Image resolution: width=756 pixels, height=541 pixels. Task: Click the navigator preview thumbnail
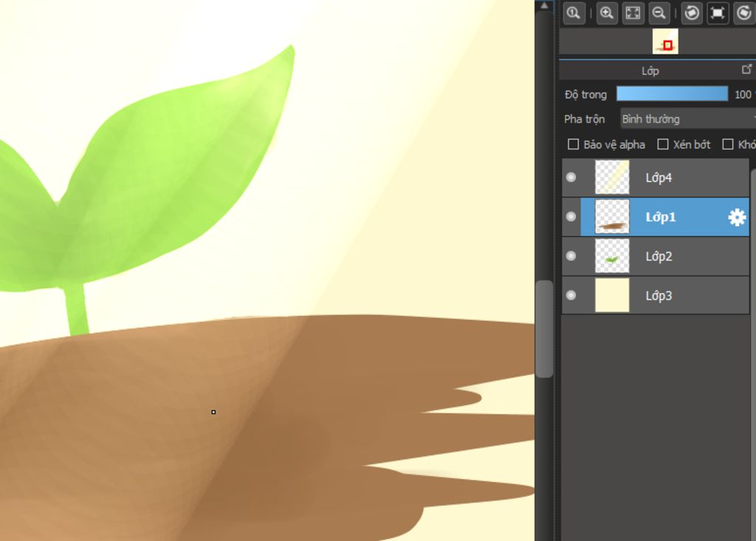665,41
